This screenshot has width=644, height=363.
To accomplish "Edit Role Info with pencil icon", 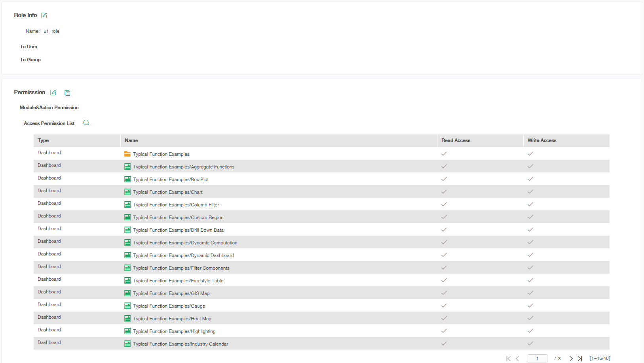I will tap(44, 15).
